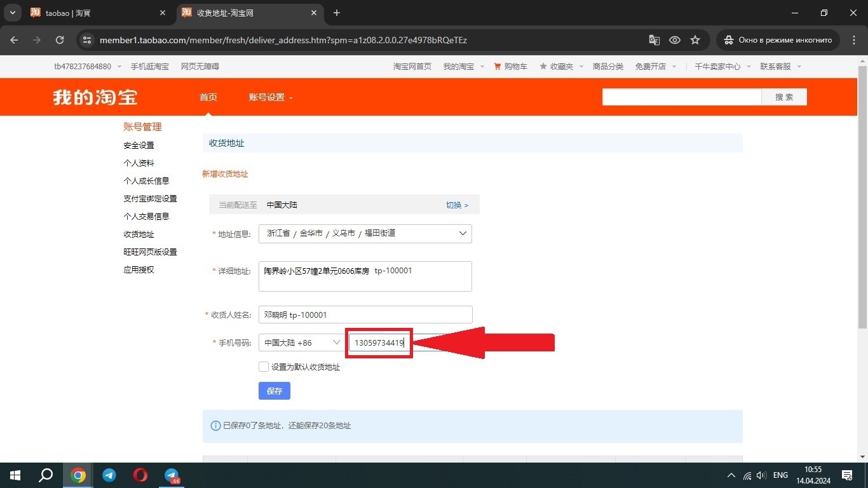
Task: Close the taobao | 淘寶 tab
Action: [x=163, y=13]
